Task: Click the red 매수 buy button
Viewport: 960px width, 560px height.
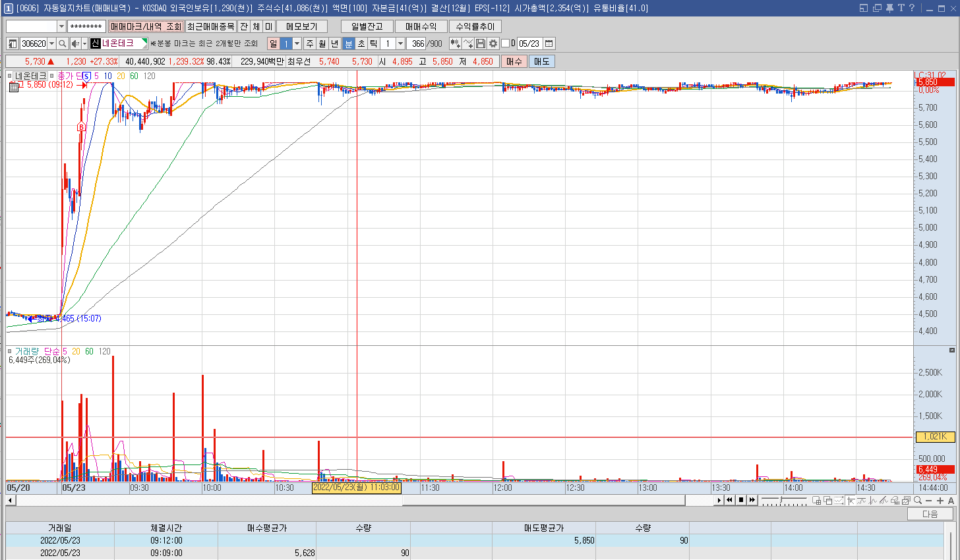Action: 514,61
